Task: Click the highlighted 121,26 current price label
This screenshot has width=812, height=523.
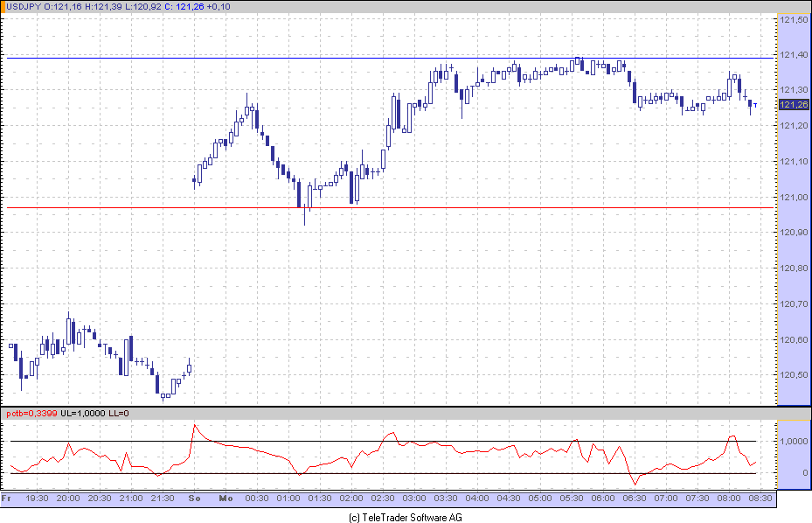Action: (794, 105)
